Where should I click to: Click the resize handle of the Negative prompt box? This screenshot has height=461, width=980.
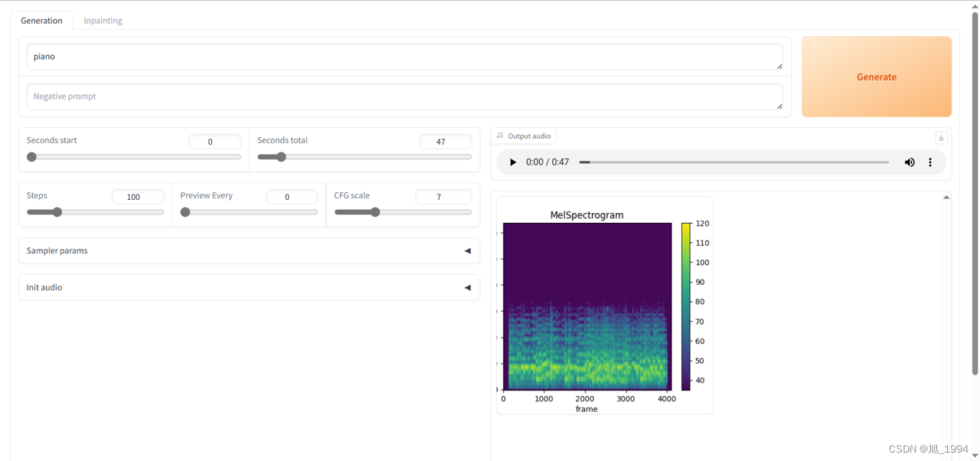click(x=779, y=105)
